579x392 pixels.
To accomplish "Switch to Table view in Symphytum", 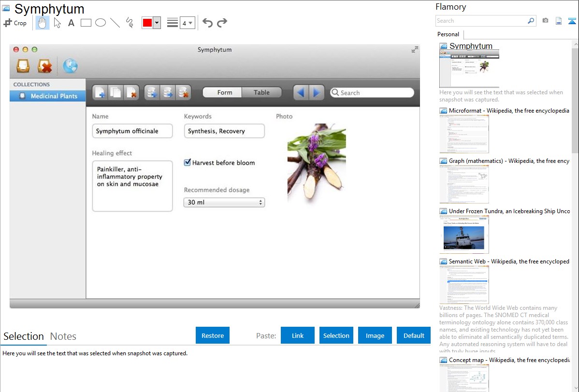I will tap(261, 92).
